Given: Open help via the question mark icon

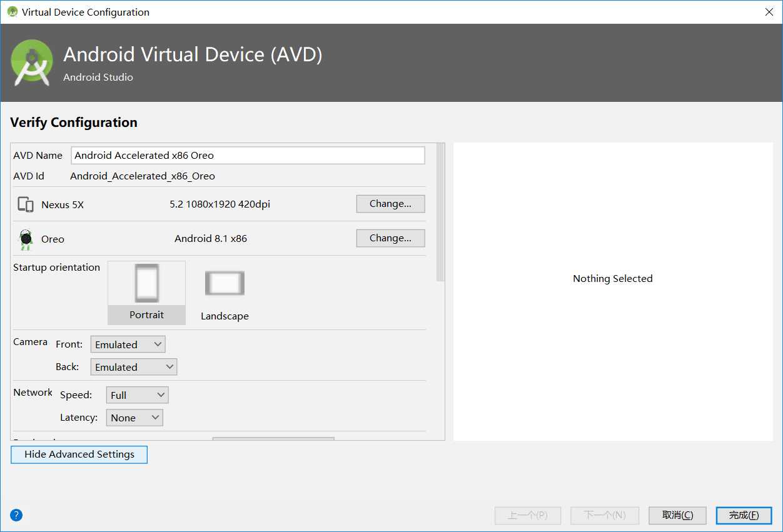Looking at the screenshot, I should [16, 515].
